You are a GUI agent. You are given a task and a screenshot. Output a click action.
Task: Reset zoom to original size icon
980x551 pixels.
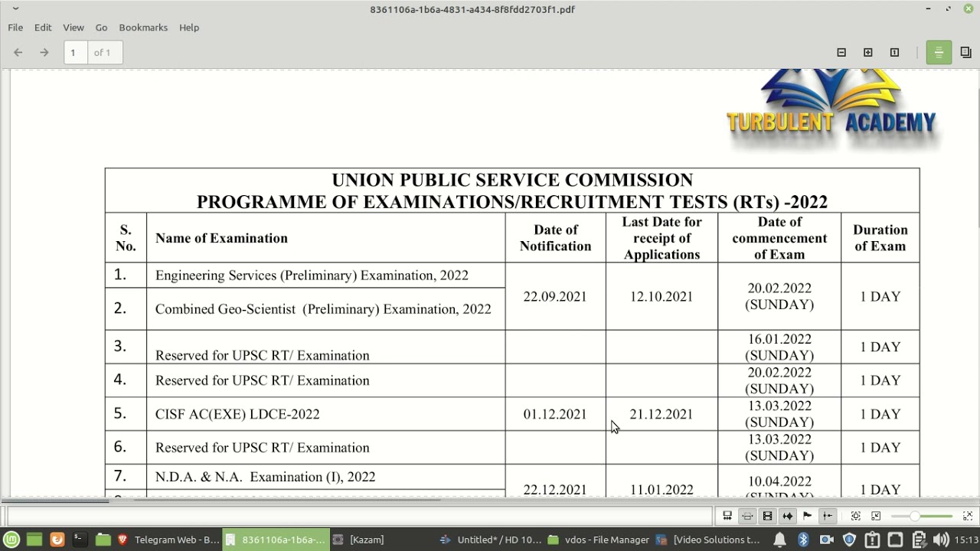point(894,53)
